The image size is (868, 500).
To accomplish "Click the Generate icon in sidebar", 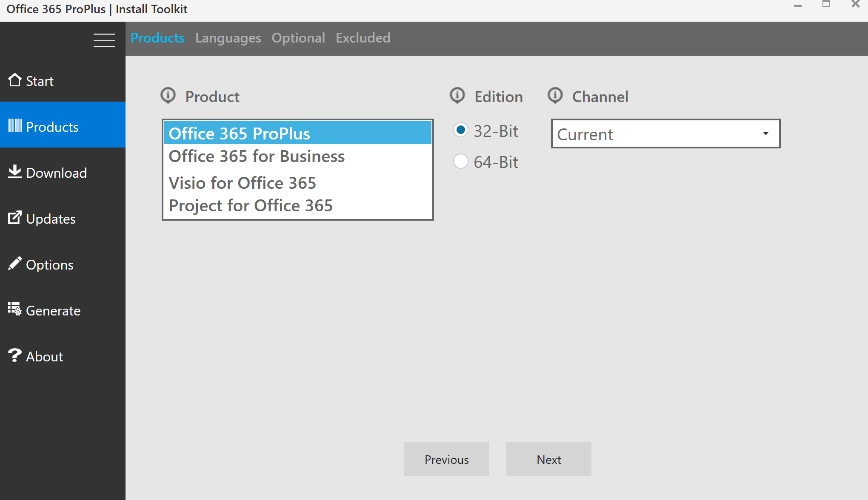I will click(15, 310).
